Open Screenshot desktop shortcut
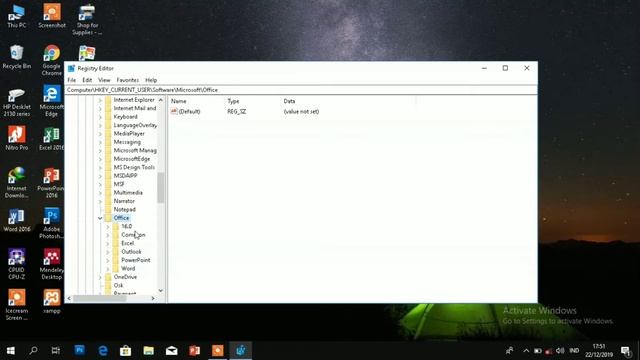 [x=52, y=16]
